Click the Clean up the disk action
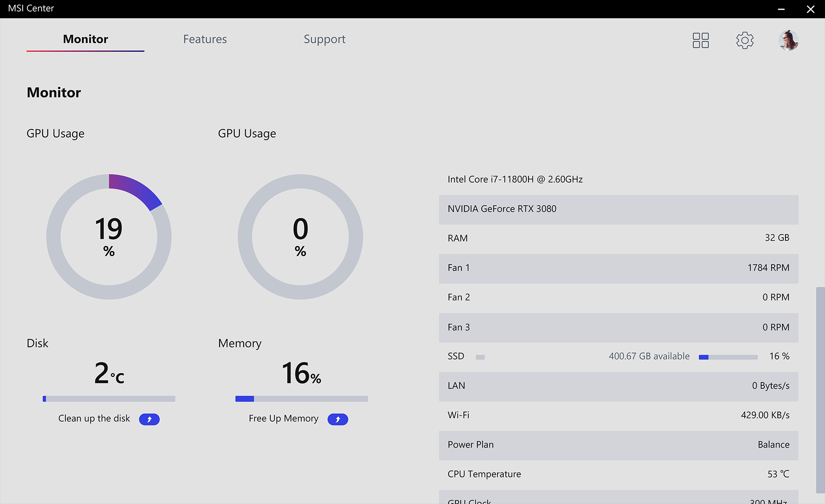The image size is (825, 504). click(94, 418)
